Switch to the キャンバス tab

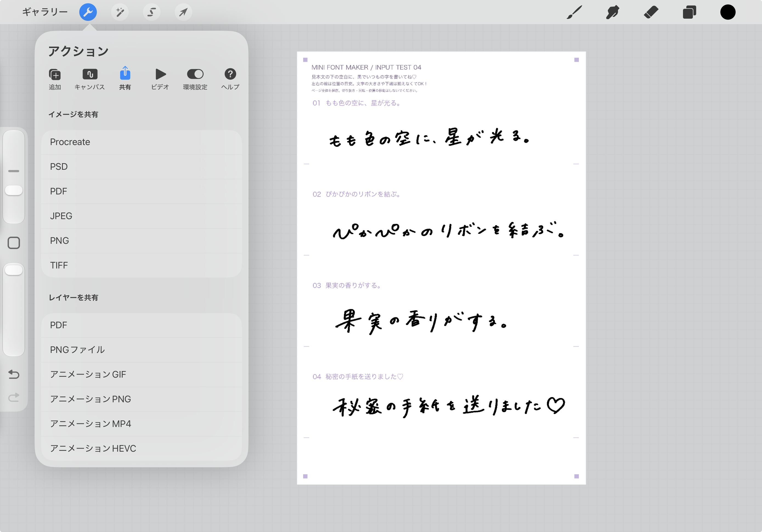point(90,79)
